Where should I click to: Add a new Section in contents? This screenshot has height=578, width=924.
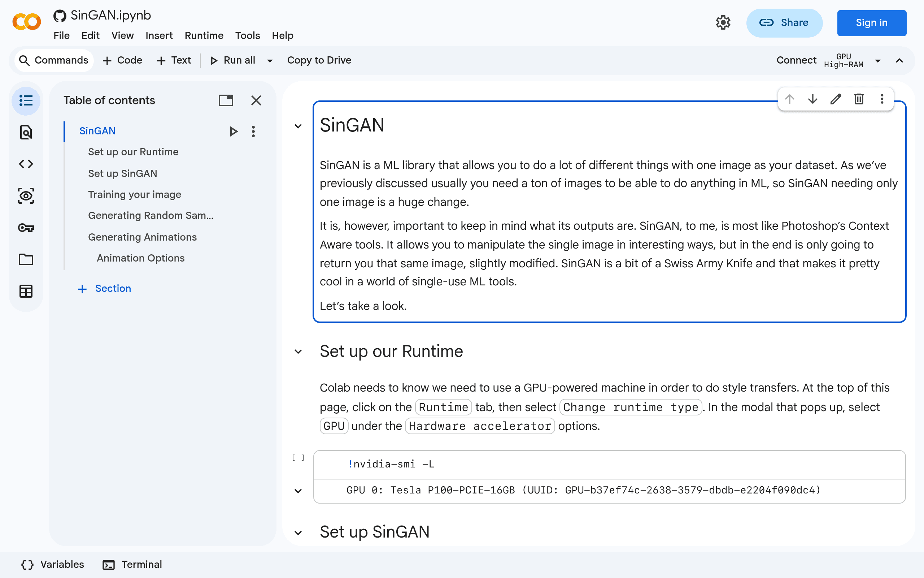(x=104, y=289)
